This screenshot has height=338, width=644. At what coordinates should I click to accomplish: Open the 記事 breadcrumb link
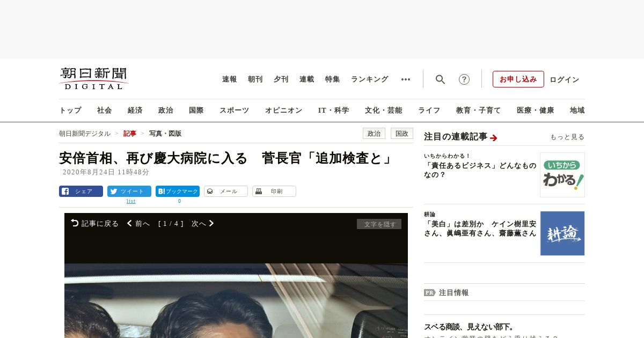[130, 134]
